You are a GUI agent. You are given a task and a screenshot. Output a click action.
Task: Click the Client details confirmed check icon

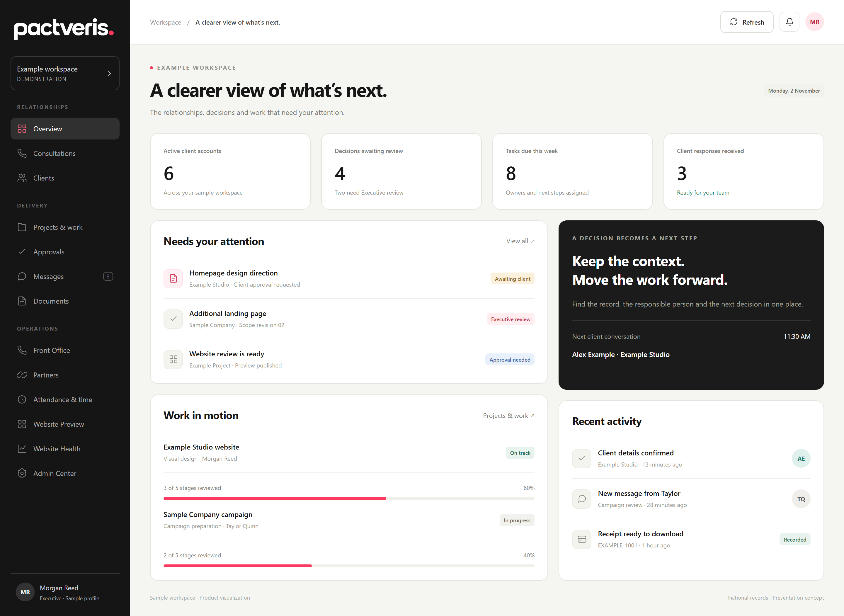[581, 459]
